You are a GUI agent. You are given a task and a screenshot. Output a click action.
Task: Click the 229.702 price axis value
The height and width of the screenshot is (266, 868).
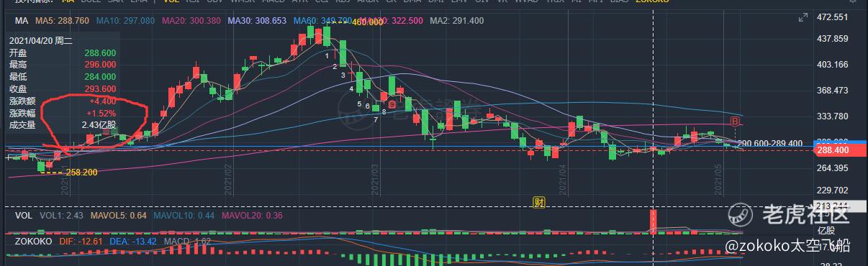coord(833,191)
